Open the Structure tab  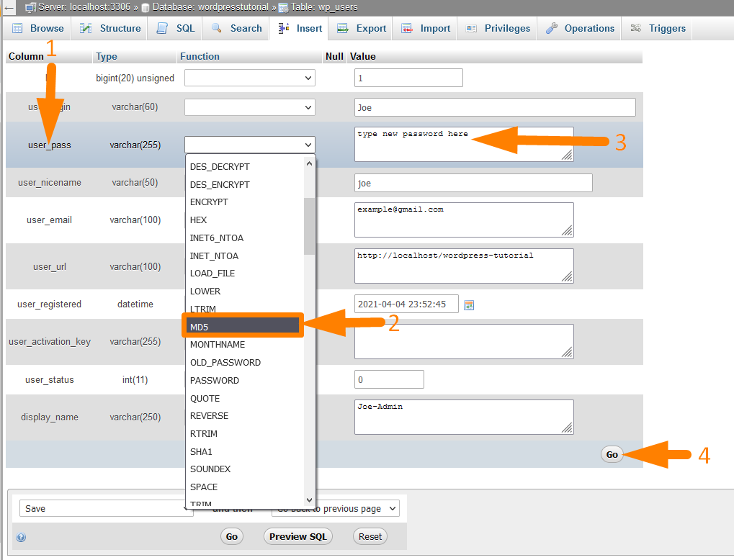[x=110, y=28]
